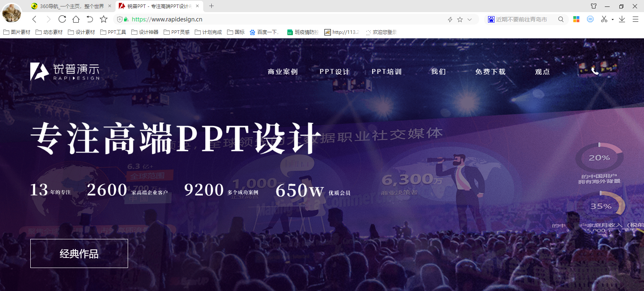Viewport: 644px width, 291px height.
Task: Expand the screenshot tool dropdown arrow
Action: (x=612, y=19)
